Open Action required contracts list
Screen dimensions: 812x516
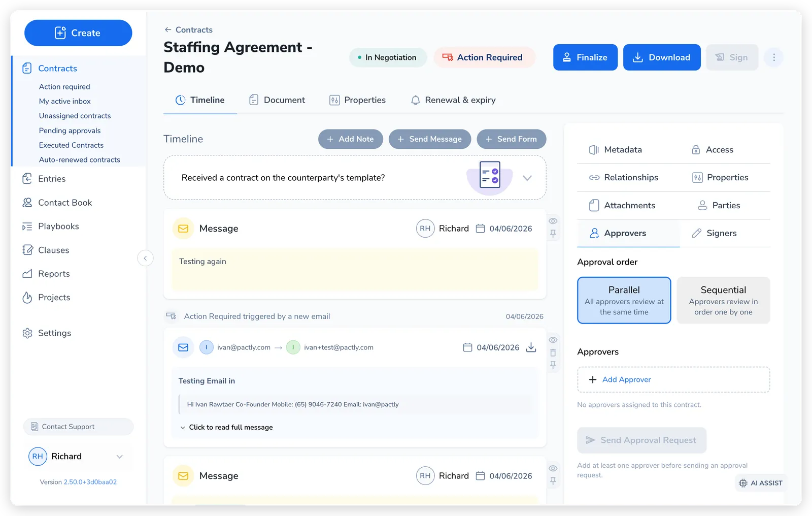pyautogui.click(x=64, y=87)
